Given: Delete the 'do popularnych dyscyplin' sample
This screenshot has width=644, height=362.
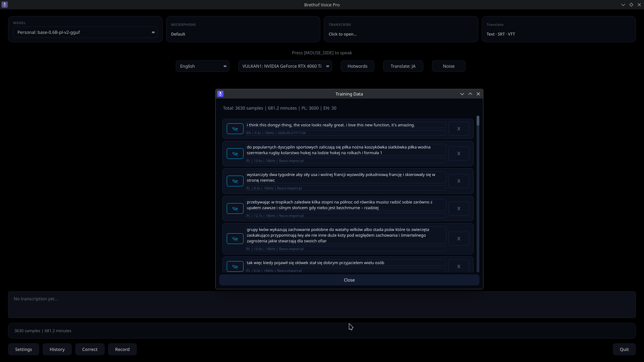Looking at the screenshot, I should [459, 154].
